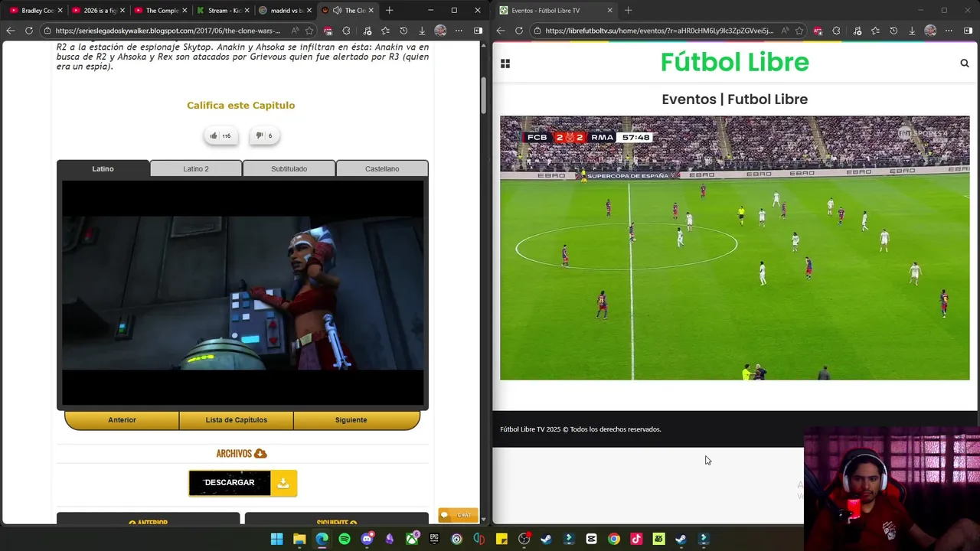Open extensions puzzle icon in left browser
Image resolution: width=980 pixels, height=551 pixels.
point(346,31)
